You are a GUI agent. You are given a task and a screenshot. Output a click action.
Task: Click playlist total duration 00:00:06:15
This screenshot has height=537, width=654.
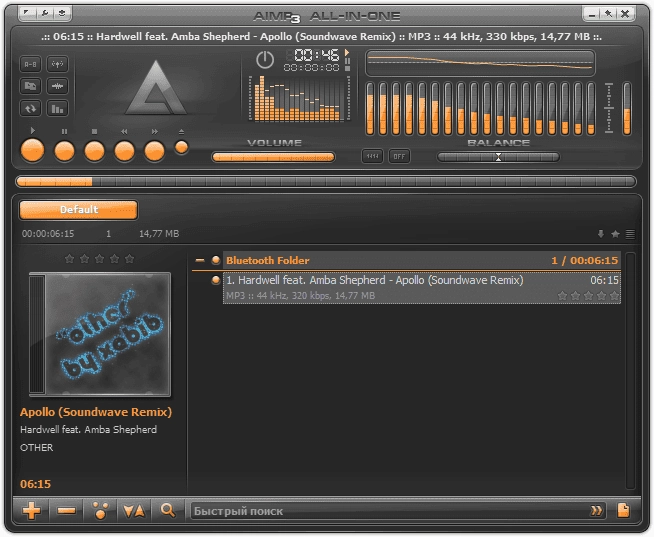pos(48,234)
